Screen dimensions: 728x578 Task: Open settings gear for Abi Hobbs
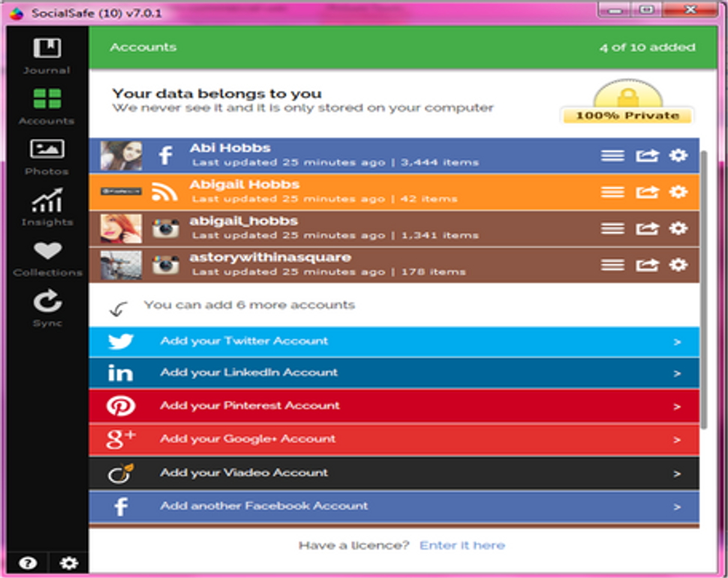(678, 155)
